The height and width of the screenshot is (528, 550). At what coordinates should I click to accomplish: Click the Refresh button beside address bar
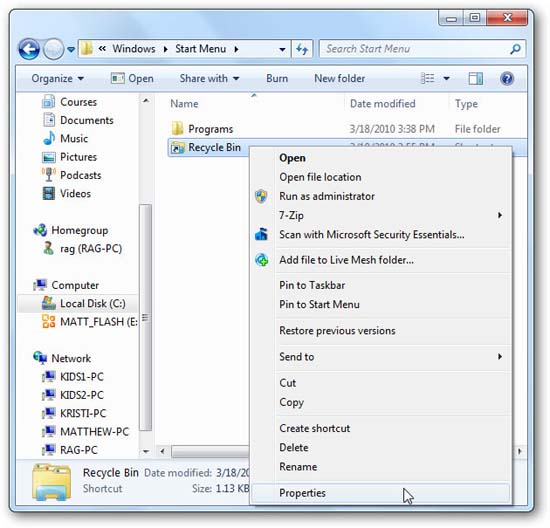point(302,49)
